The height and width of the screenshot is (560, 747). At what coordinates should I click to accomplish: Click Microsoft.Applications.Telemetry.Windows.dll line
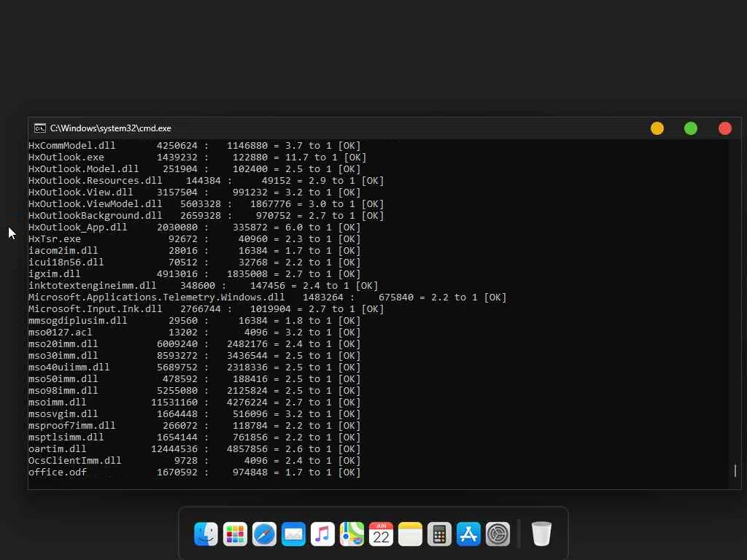tap(267, 297)
